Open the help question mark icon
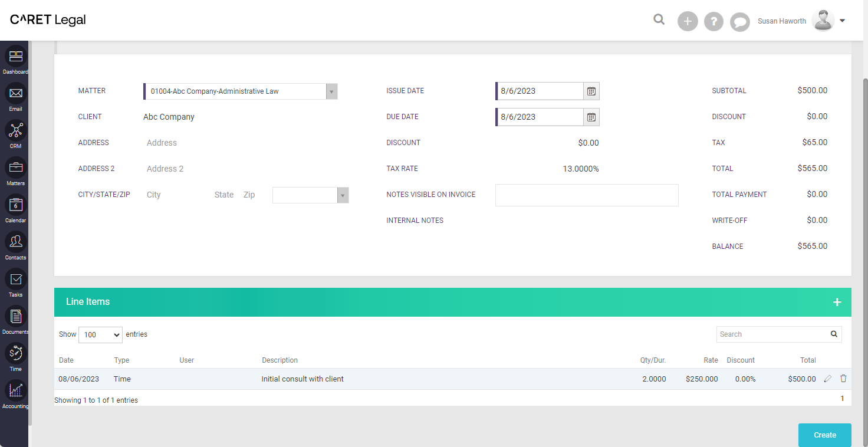 (714, 21)
